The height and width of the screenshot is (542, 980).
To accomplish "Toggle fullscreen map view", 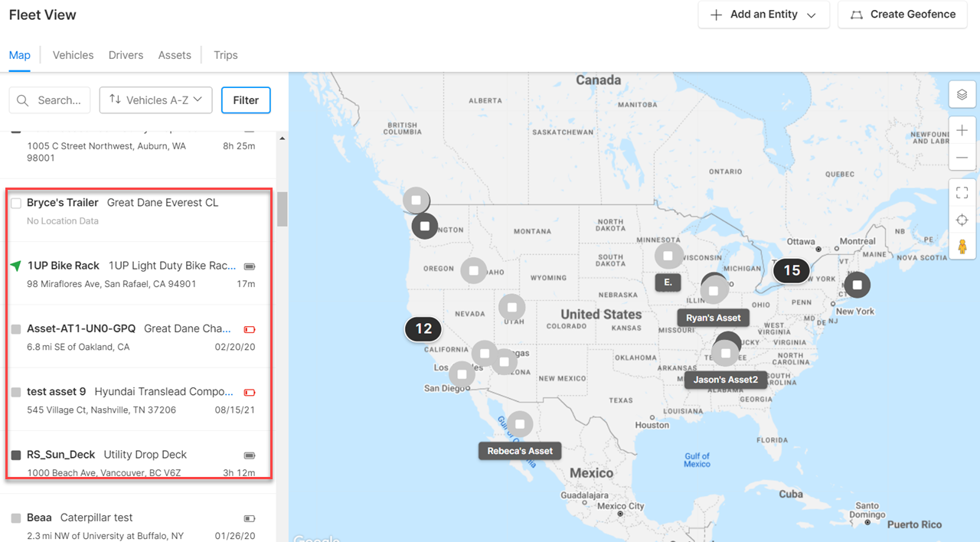I will [962, 193].
